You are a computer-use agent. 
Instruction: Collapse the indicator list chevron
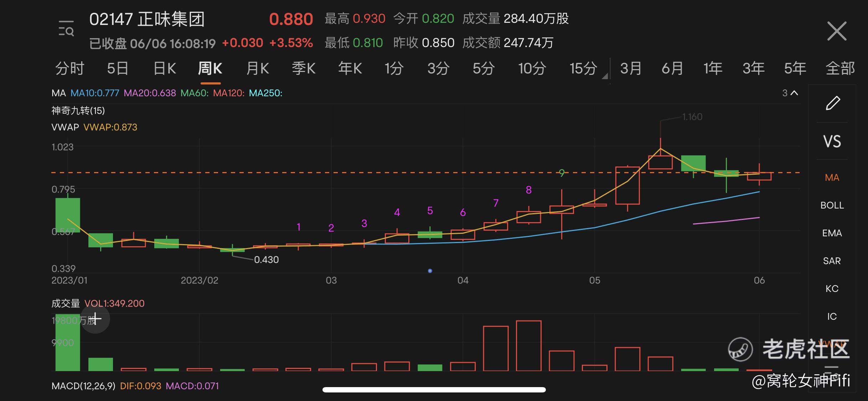(794, 93)
